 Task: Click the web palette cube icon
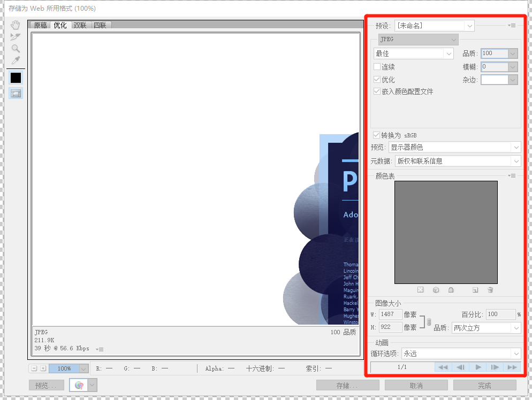[x=436, y=290]
